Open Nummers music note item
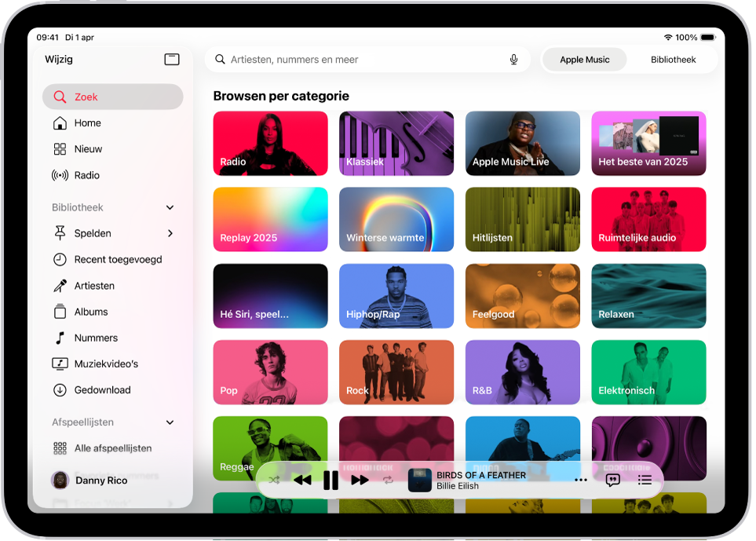 pos(112,338)
